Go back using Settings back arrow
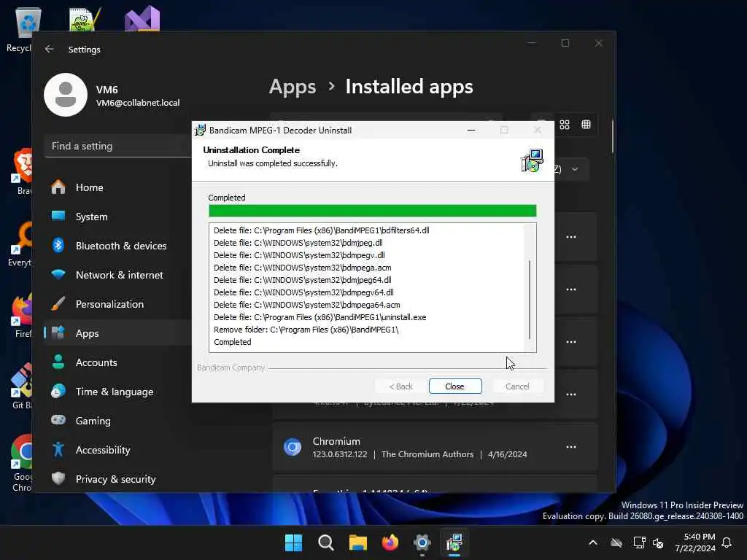 [50, 49]
